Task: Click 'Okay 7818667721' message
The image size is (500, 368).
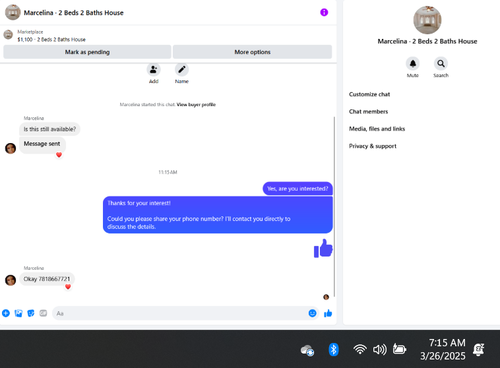Action: [47, 279]
